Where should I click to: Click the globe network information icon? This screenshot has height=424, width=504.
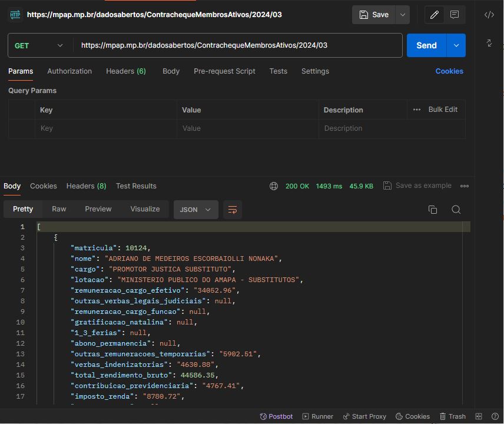point(274,186)
